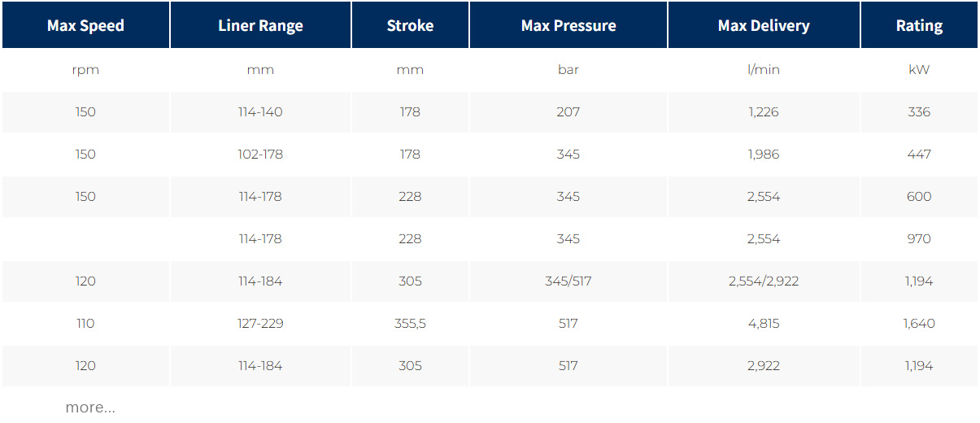Click the 4,815 max delivery cell

[x=764, y=324]
